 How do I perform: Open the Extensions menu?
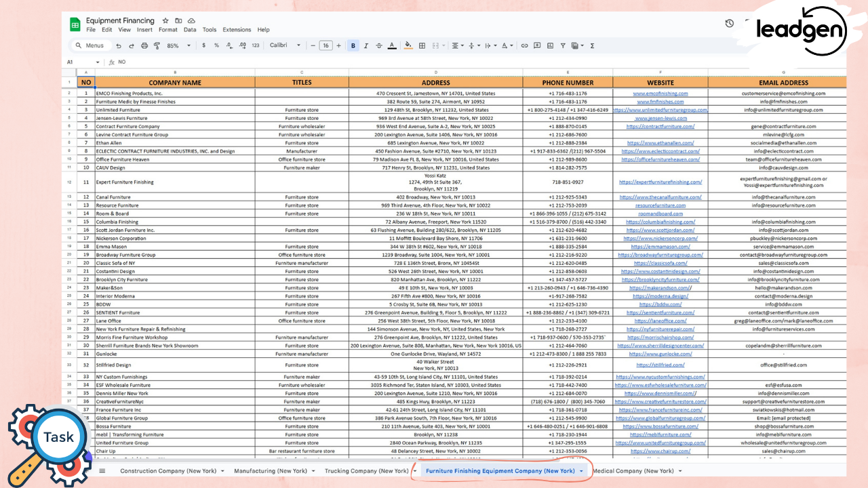237,30
